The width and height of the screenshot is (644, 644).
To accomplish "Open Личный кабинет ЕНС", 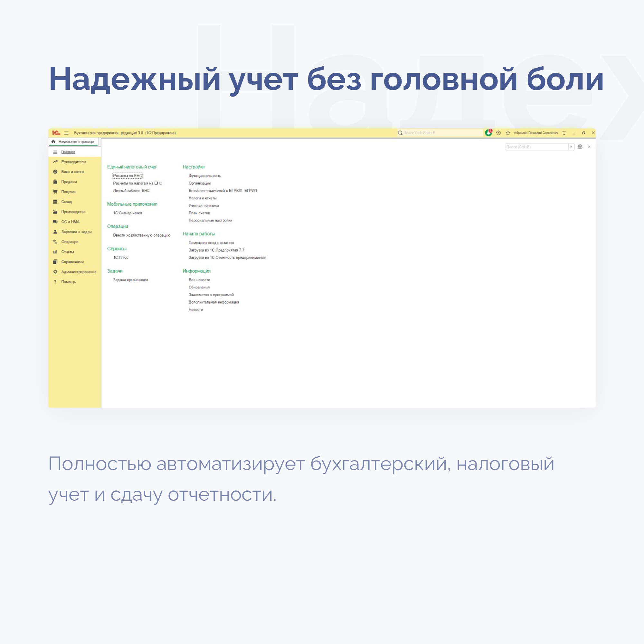I will click(131, 191).
